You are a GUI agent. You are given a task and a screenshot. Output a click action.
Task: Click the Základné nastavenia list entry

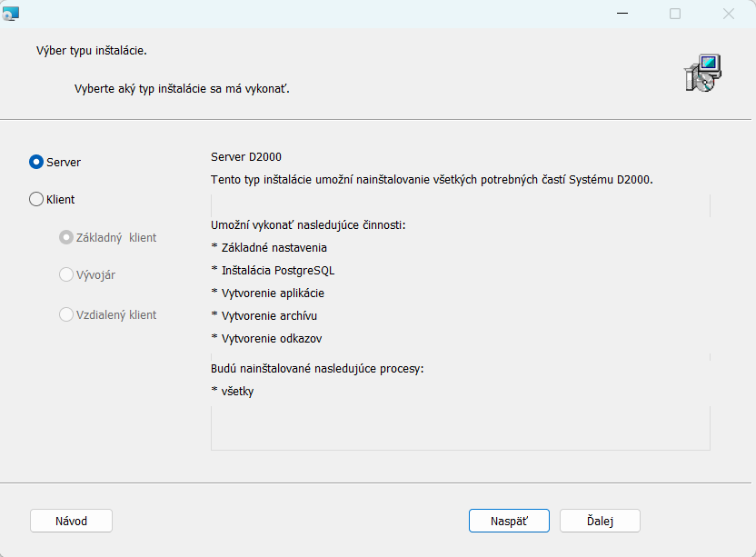pyautogui.click(x=268, y=247)
